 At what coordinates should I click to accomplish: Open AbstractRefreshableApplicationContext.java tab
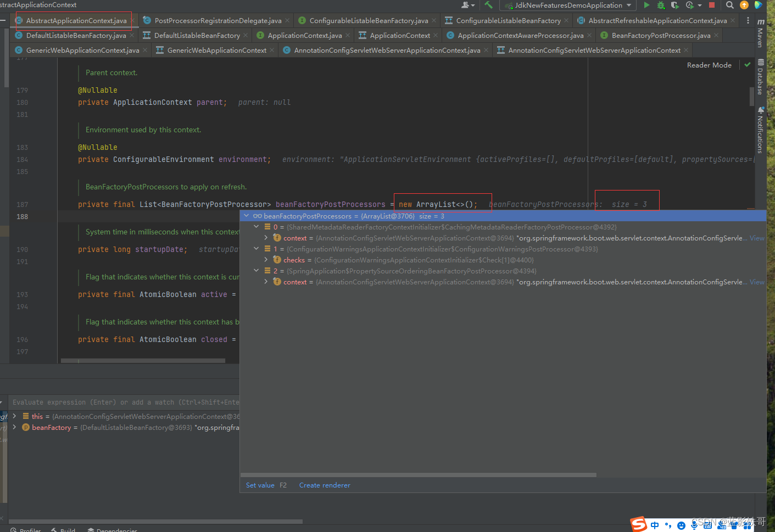click(x=657, y=20)
